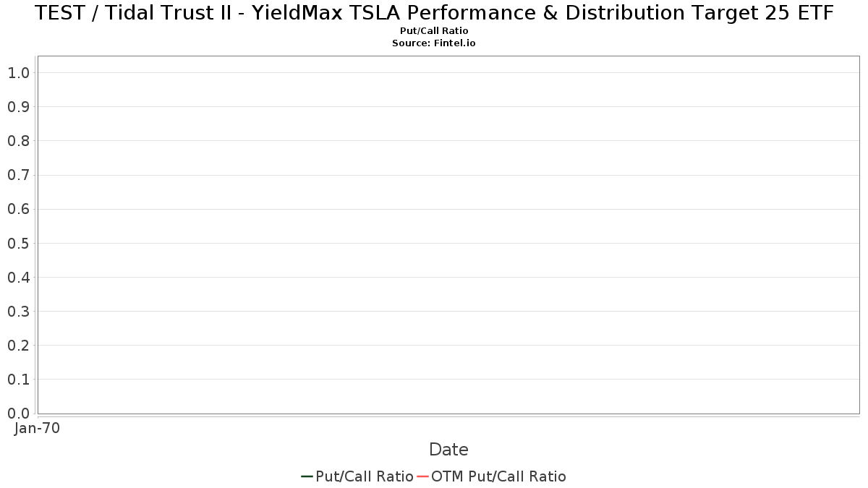Click the 0.3 y-axis tick label

point(18,311)
